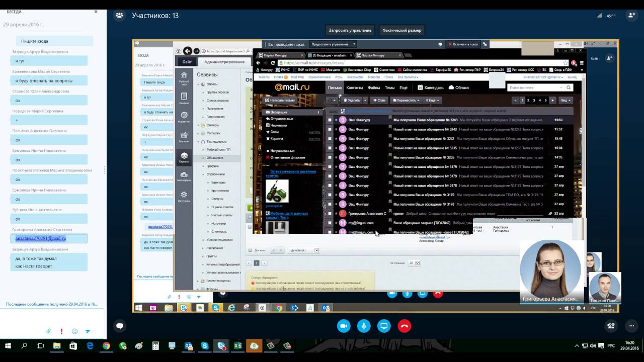This screenshot has height=362, width=644.
Task: Open the Переместить dropdown in the mail toolbar
Action: (405, 100)
